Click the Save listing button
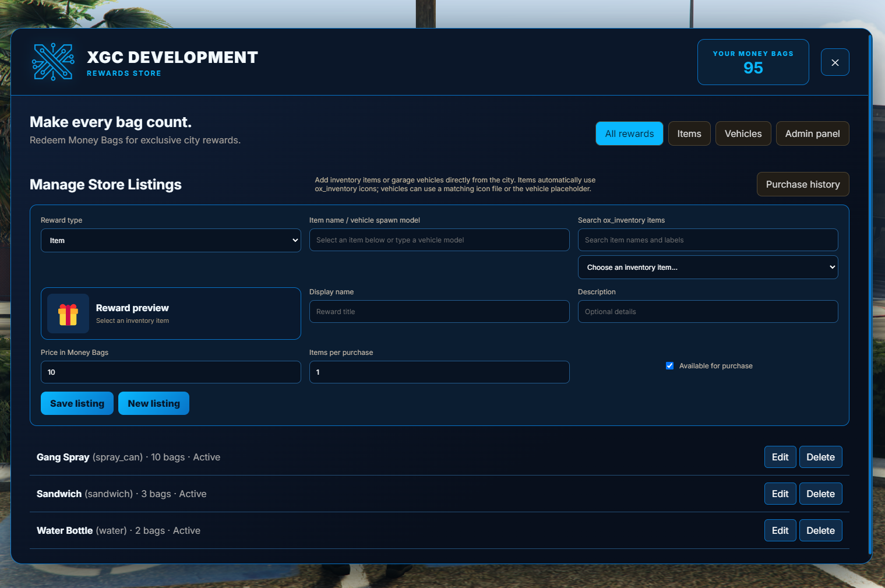 tap(77, 403)
